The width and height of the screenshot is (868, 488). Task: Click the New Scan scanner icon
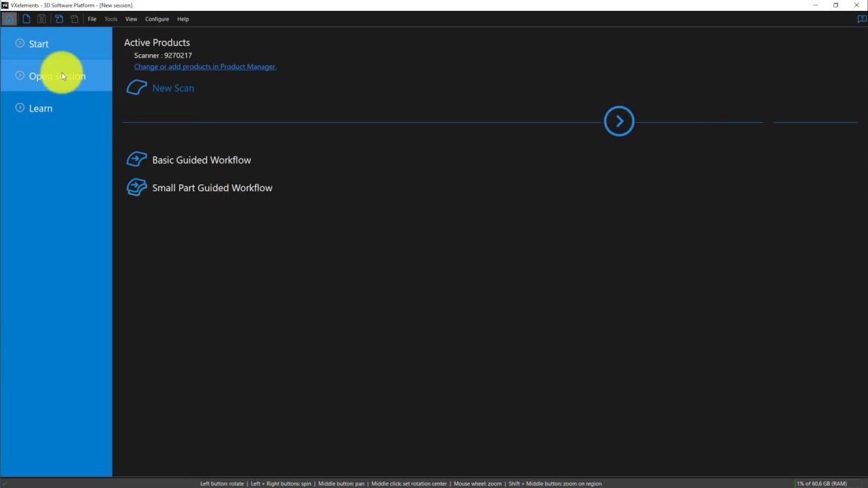(x=136, y=88)
